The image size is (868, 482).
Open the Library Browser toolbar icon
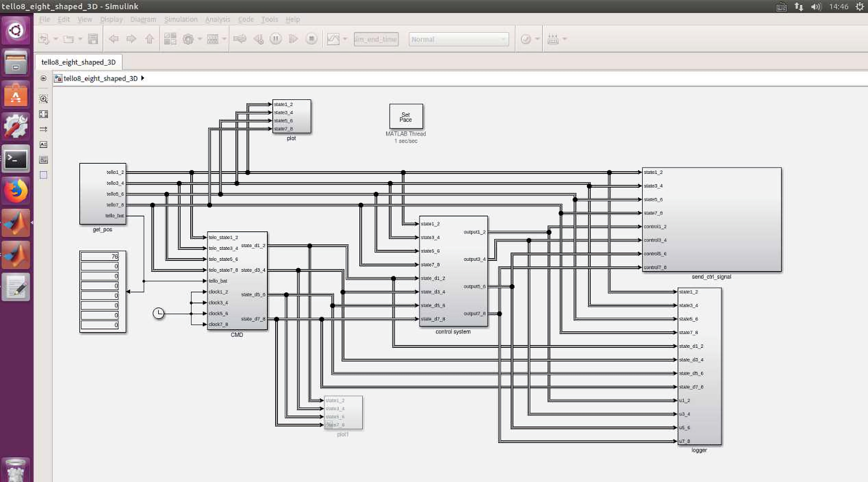[170, 39]
